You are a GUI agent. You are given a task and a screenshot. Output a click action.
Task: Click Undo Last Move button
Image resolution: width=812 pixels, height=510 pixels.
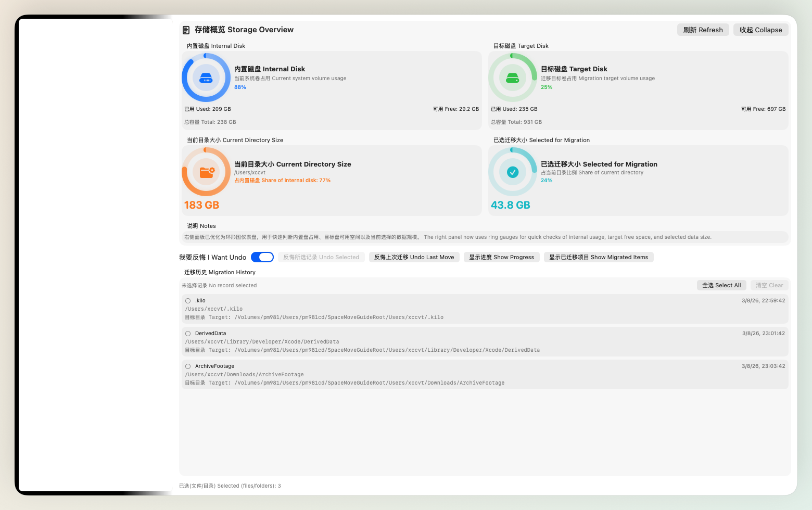click(414, 257)
